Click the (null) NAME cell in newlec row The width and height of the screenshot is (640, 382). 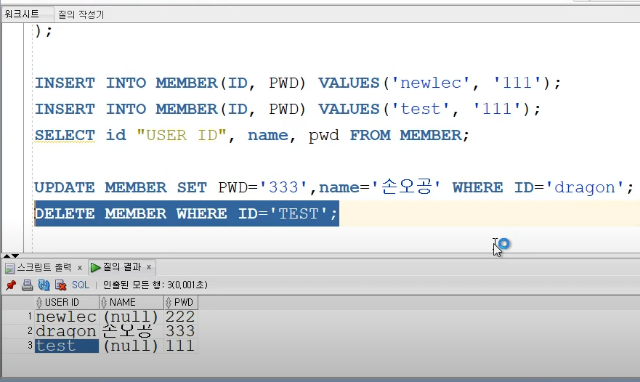(131, 317)
